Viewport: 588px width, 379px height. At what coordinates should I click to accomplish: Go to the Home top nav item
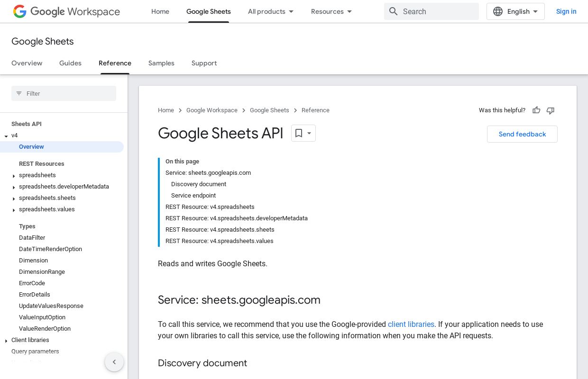(x=160, y=11)
